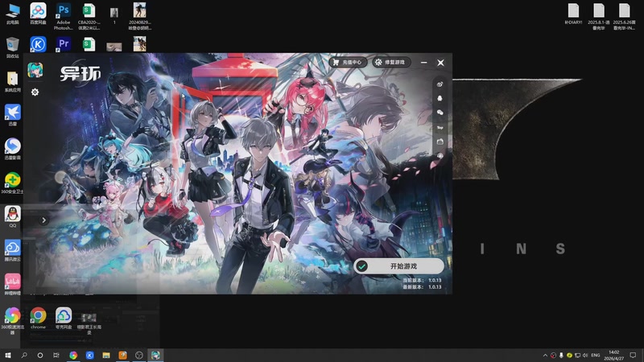Open the Weibo link in launcher sidebar
644x362 pixels.
(440, 84)
